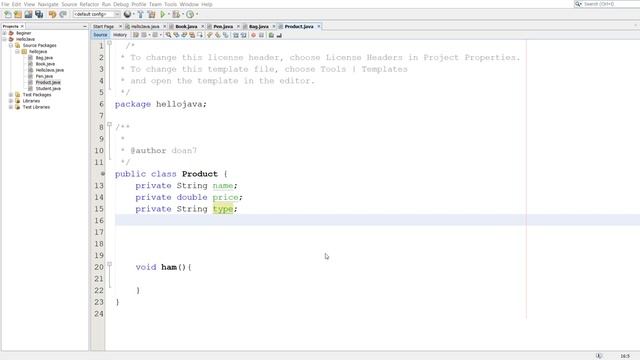
Task: Click the Uncomment editor toolbar icon
Action: coord(279,35)
